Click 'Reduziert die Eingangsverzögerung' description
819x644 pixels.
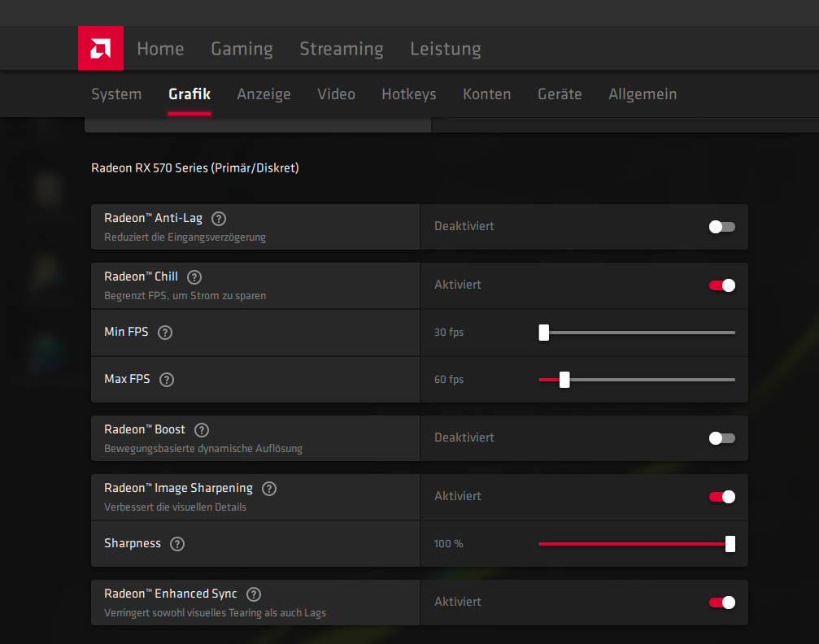pyautogui.click(x=185, y=237)
